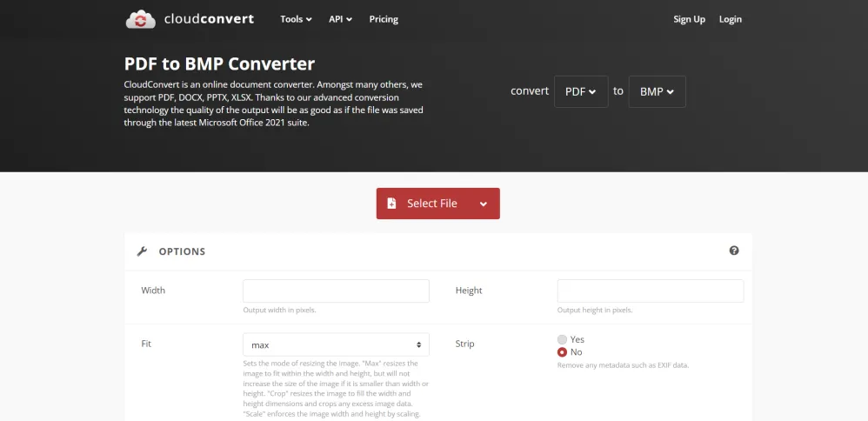Focus the Width input field
The height and width of the screenshot is (421, 868).
(336, 291)
